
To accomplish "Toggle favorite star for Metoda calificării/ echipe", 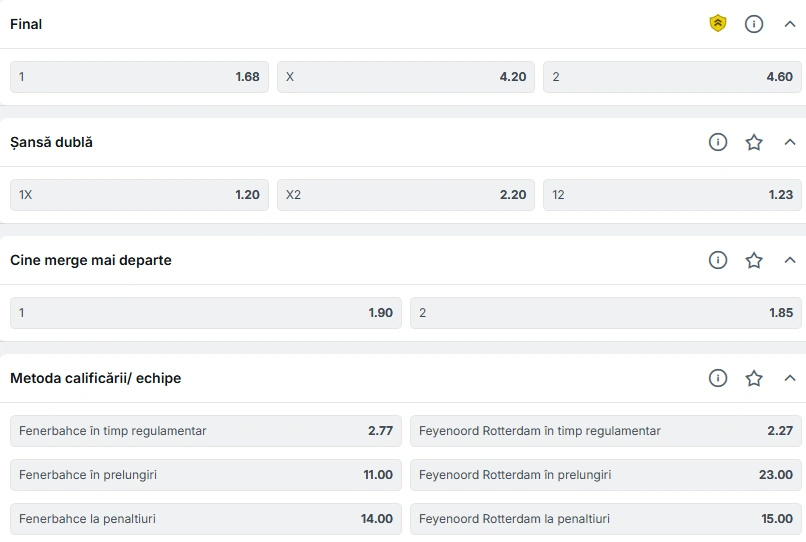I will coord(754,378).
